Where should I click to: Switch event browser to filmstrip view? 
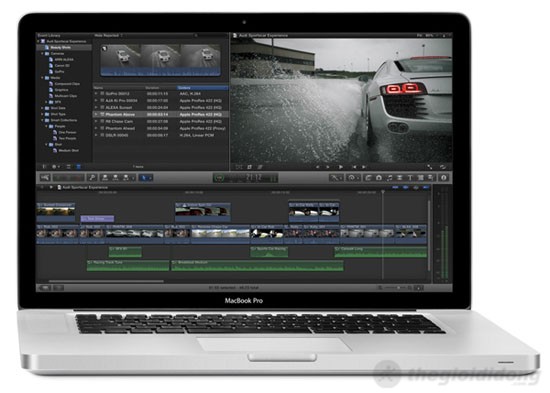[69, 167]
